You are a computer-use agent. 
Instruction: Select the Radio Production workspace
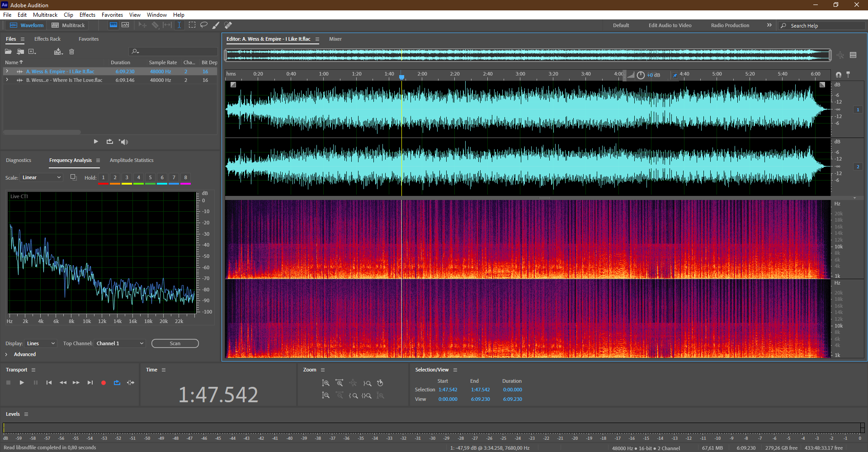pyautogui.click(x=730, y=25)
